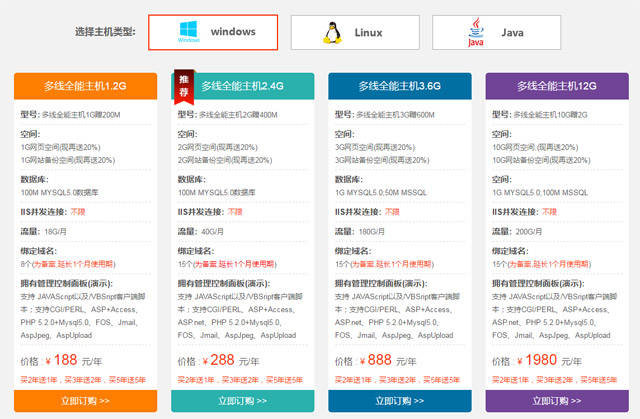Click the Java coffee cup icon
The height and width of the screenshot is (419, 640).
476,32
